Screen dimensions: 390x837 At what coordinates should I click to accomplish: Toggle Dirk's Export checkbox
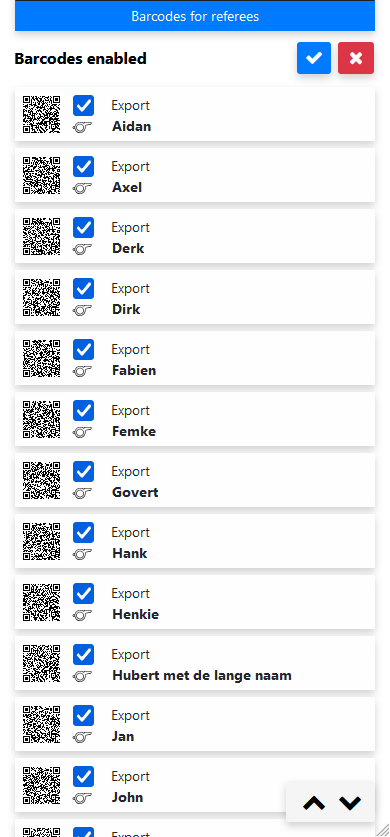[x=83, y=289]
